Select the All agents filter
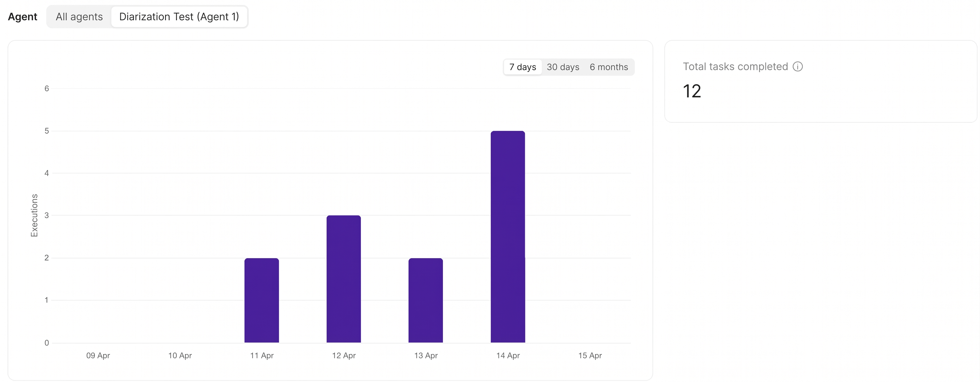The height and width of the screenshot is (382, 980). tap(79, 17)
